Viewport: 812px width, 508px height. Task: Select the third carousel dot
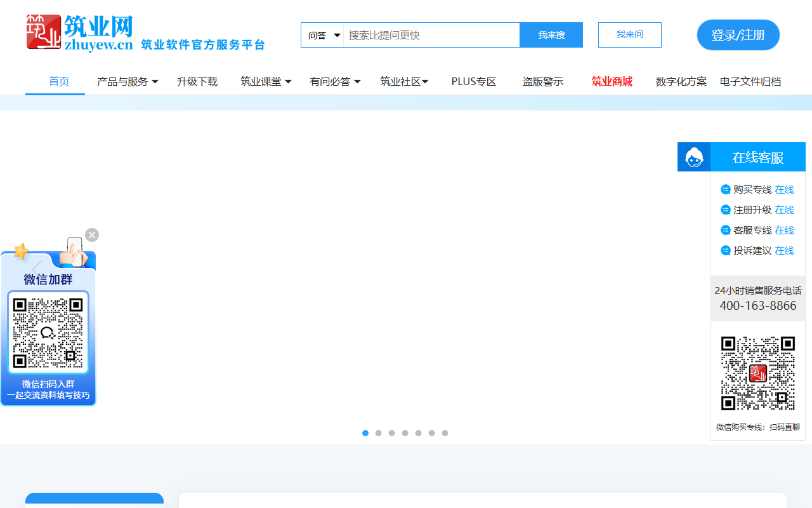(392, 433)
